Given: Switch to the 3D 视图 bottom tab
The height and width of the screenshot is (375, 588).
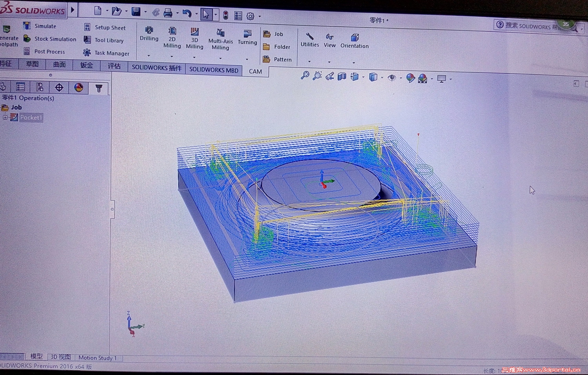Looking at the screenshot, I should tap(61, 357).
